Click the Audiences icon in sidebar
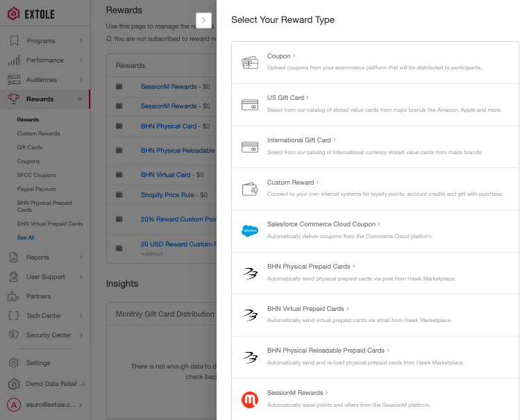The image size is (520, 420). (x=14, y=80)
